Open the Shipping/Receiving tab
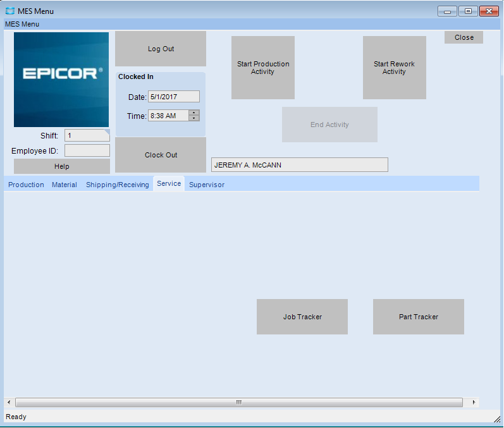504x428 pixels. (118, 185)
